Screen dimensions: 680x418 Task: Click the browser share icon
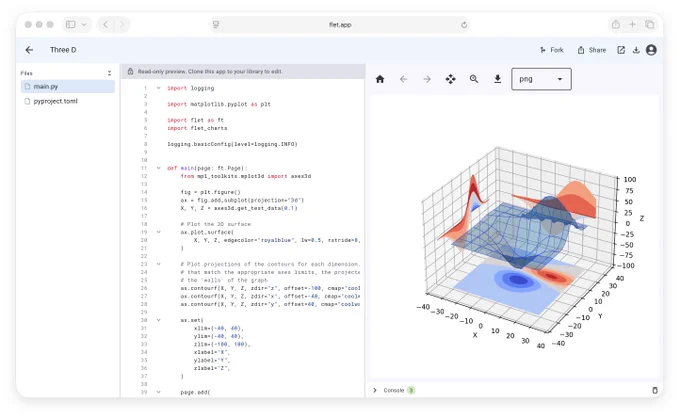(x=615, y=25)
